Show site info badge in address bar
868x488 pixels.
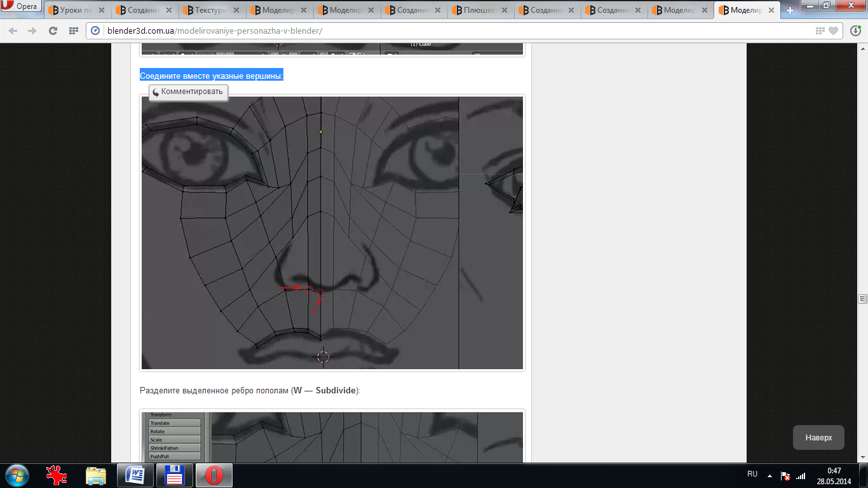pos(96,30)
